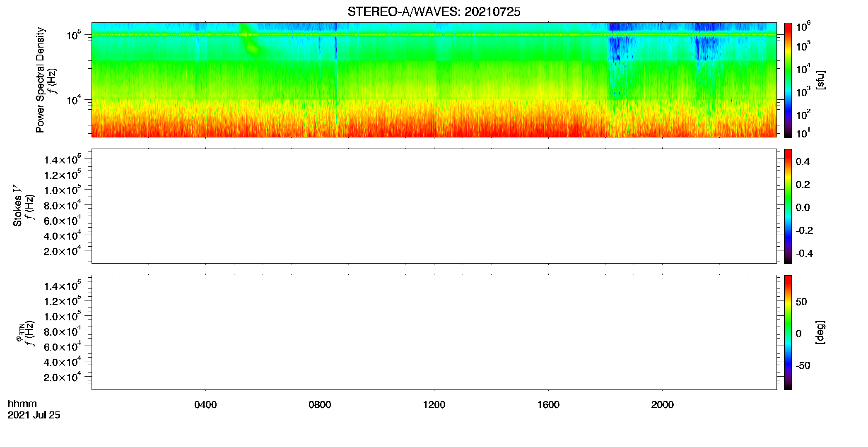Click the Power Spectral Density axis label
Screen dimensions: 868x447
(x=40, y=80)
